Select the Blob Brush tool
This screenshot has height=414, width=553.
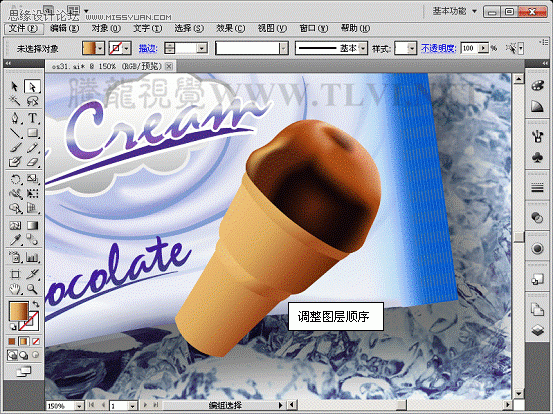[x=14, y=162]
